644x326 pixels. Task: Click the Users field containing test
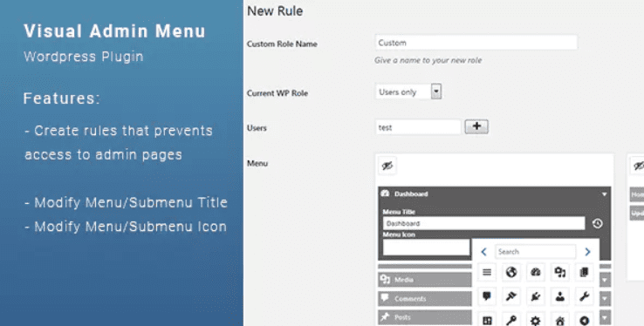[418, 127]
